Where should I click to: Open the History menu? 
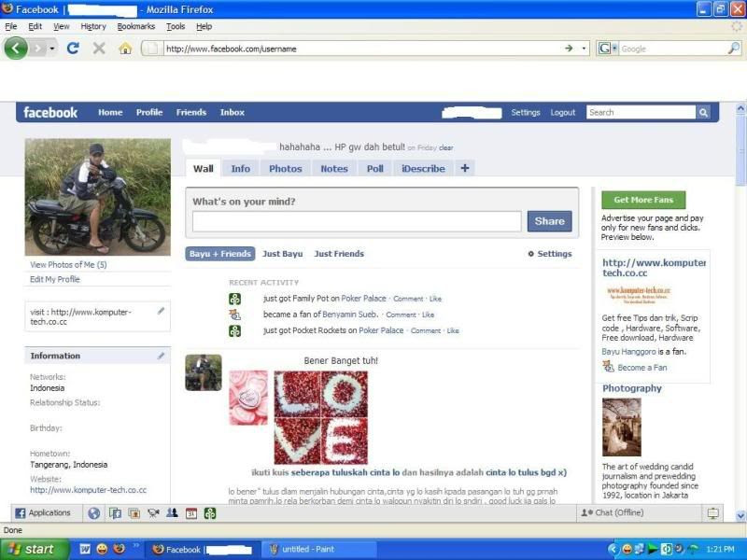point(93,26)
